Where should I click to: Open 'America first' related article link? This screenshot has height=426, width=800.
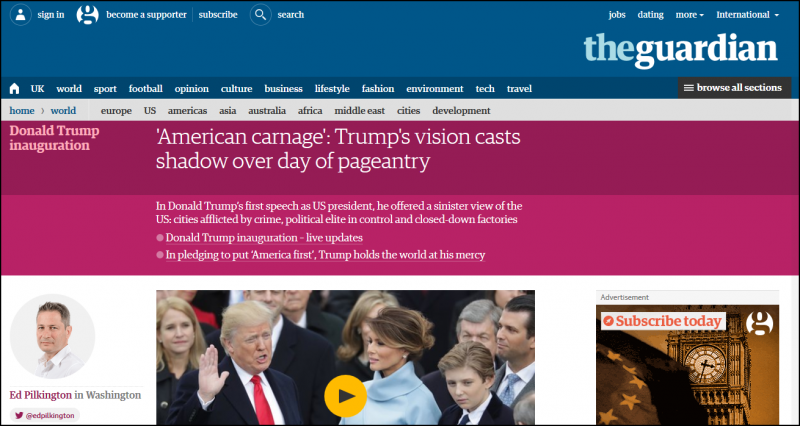(x=325, y=255)
